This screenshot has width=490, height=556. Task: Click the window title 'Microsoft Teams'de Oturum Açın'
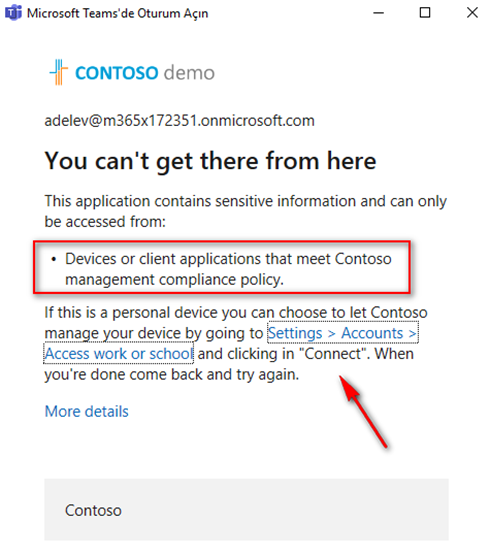click(x=117, y=13)
